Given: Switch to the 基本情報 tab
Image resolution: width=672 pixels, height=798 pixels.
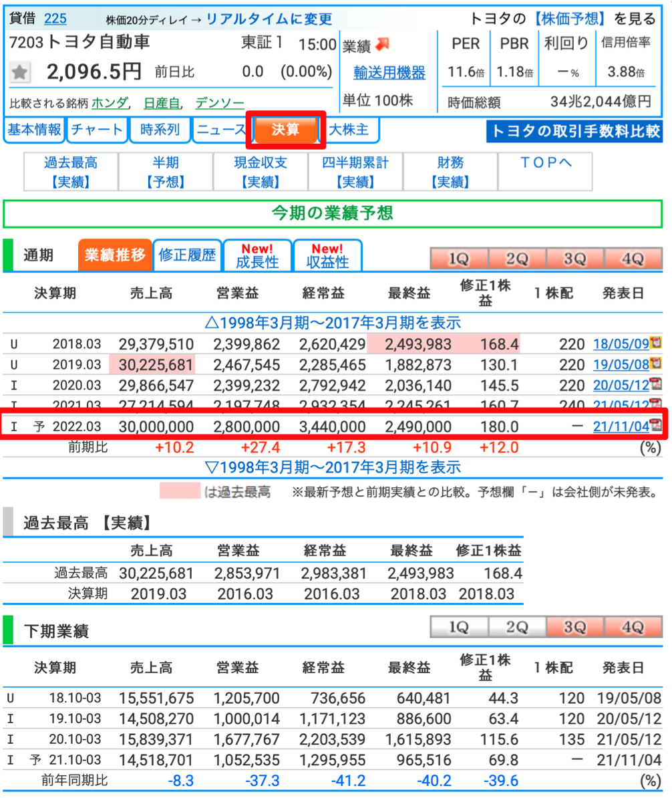Looking at the screenshot, I should [x=34, y=130].
